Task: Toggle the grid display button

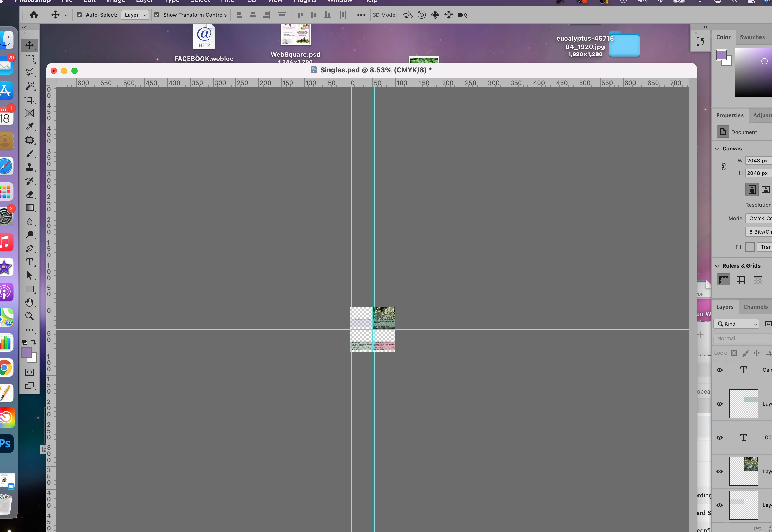Action: click(x=741, y=280)
